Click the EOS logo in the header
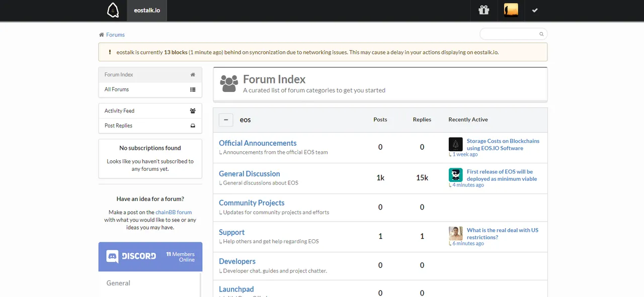 pyautogui.click(x=113, y=11)
